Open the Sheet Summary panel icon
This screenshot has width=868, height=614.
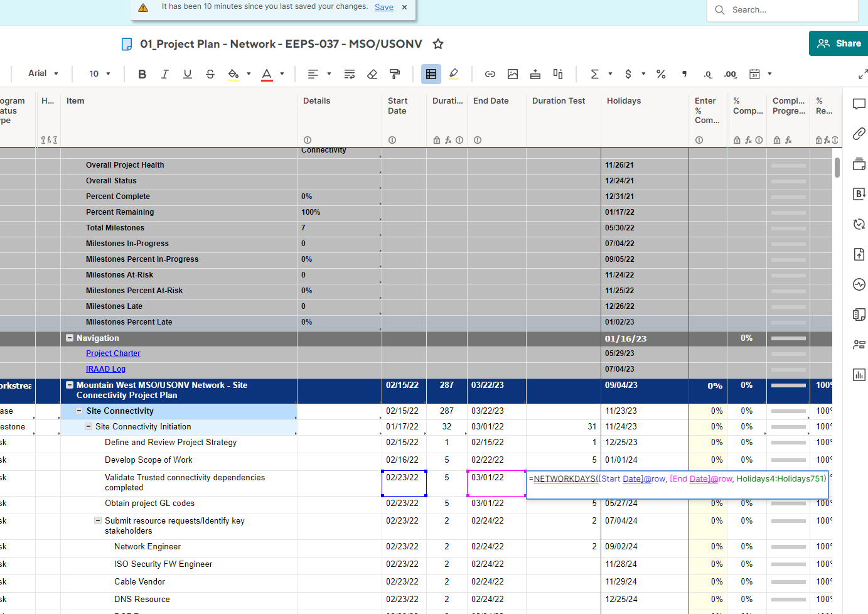coord(859,315)
